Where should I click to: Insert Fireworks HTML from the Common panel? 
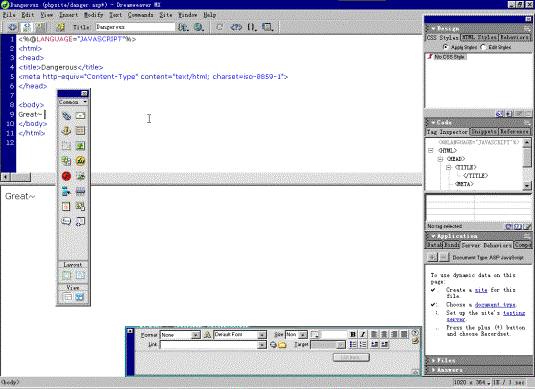(81, 161)
